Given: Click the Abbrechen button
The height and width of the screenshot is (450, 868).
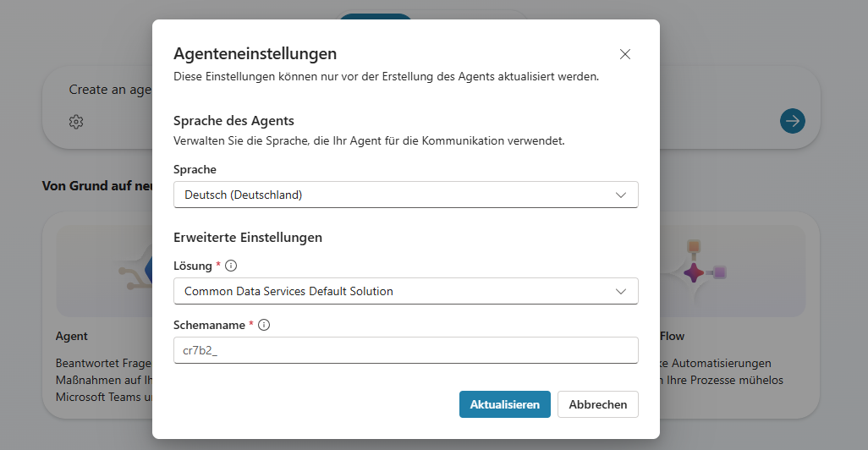Looking at the screenshot, I should click(598, 404).
